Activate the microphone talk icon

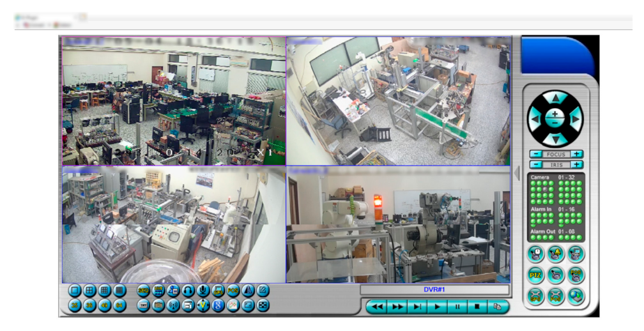coord(203,290)
